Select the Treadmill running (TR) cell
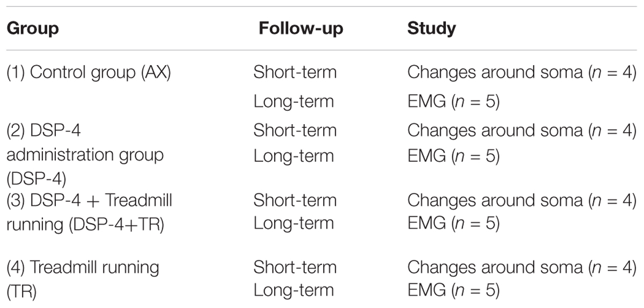644x308 pixels. pos(83,279)
